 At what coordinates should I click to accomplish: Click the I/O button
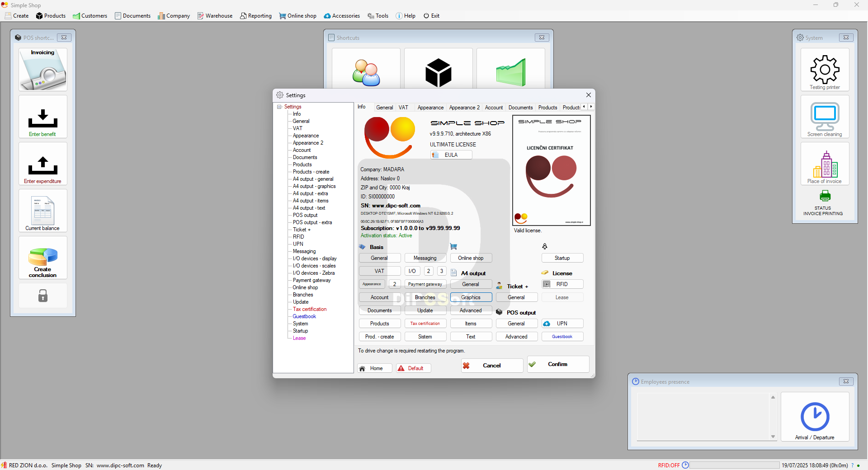412,271
